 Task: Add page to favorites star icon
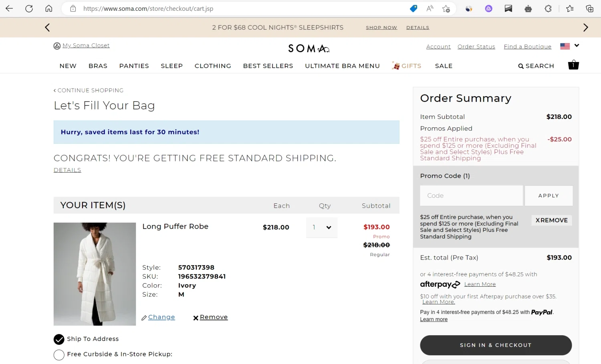[446, 8]
